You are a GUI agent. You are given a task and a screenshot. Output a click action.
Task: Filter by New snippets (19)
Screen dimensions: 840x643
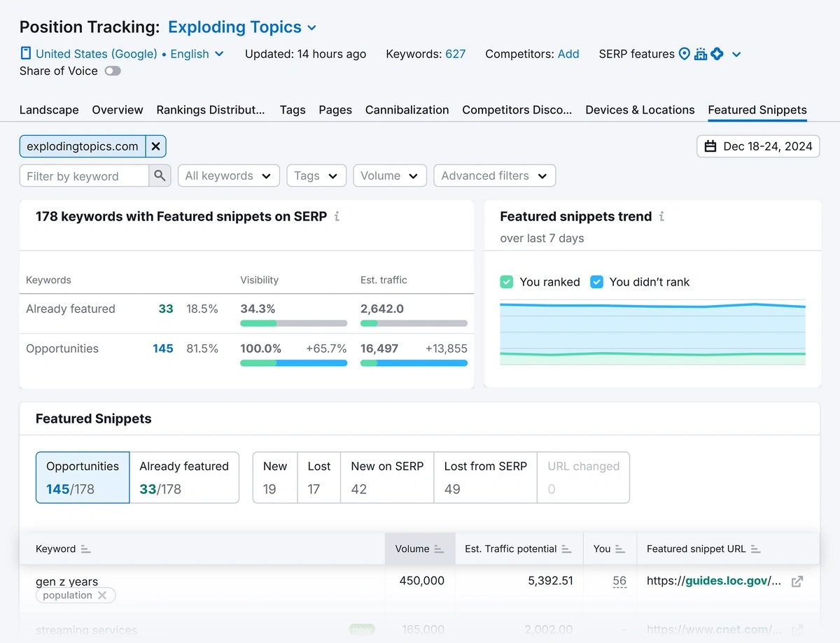[x=275, y=477]
